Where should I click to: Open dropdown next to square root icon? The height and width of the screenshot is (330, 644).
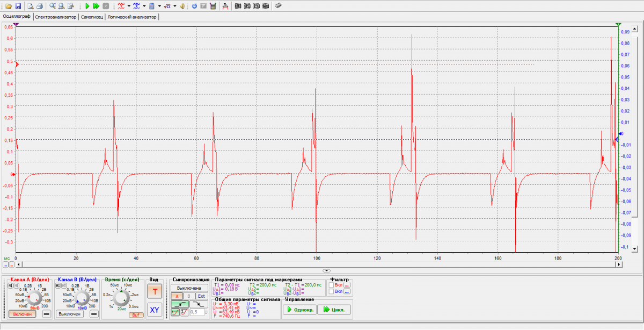tap(174, 6)
